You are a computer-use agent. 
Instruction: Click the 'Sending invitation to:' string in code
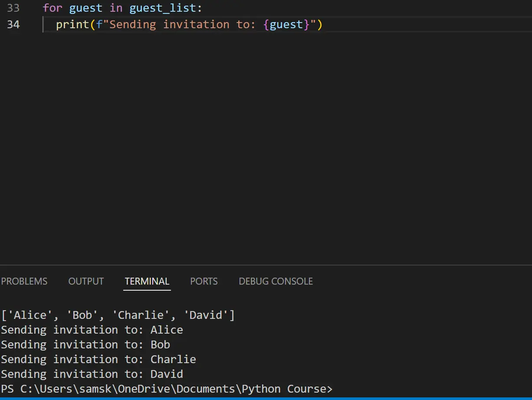(x=182, y=24)
